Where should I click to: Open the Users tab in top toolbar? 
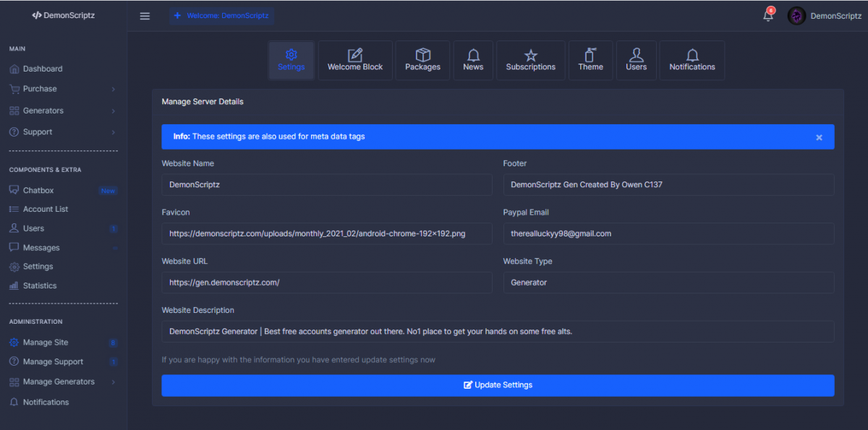(x=636, y=60)
